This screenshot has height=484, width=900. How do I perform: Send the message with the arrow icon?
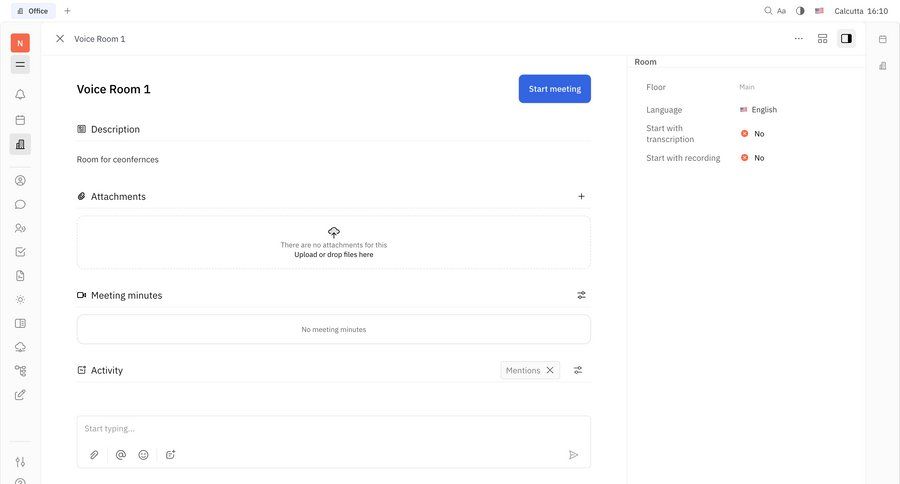tap(573, 455)
